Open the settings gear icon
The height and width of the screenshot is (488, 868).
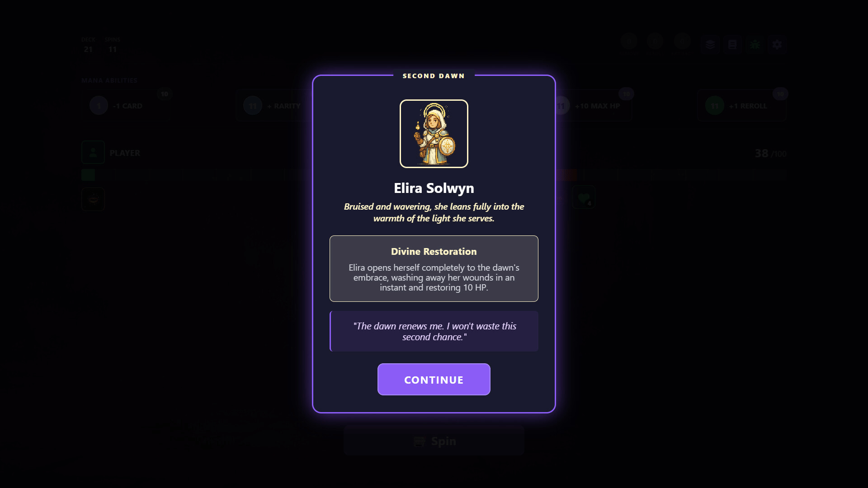coord(777,44)
